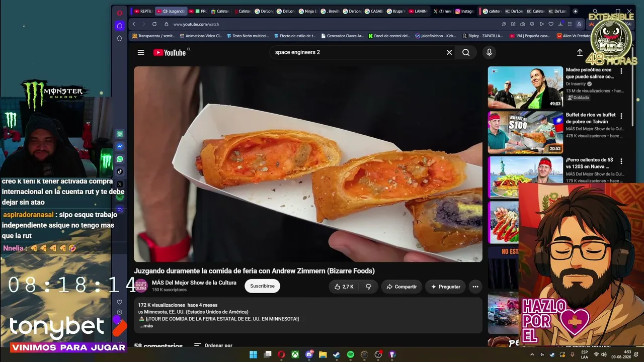Open the YouTube upload icon
The width and height of the screenshot is (644, 362).
(x=580, y=52)
